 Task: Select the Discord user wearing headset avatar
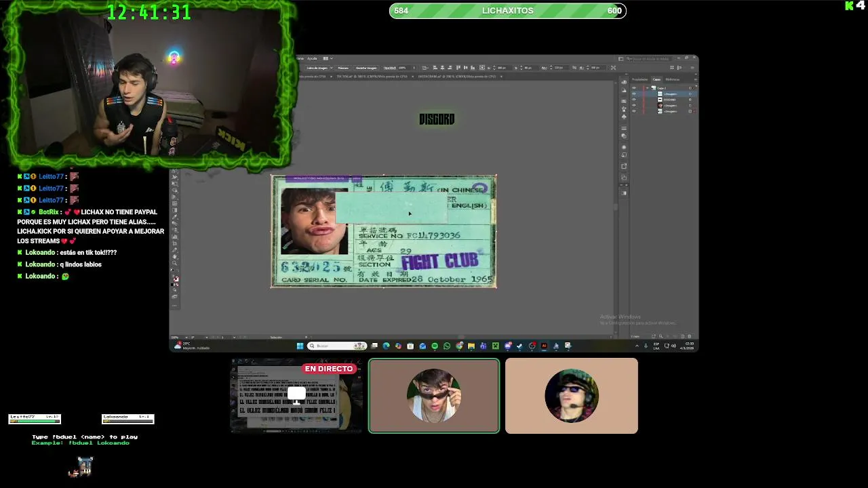[572, 396]
